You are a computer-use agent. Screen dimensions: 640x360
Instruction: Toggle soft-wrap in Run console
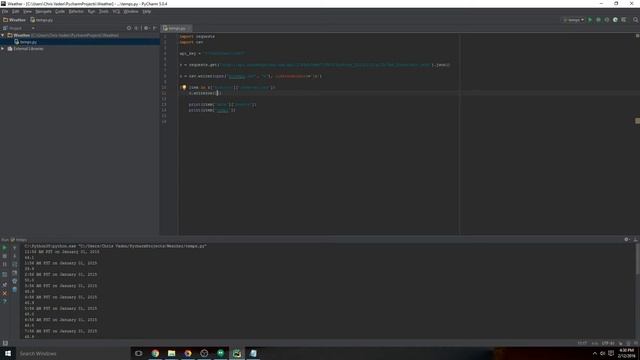pyautogui.click(x=15, y=264)
